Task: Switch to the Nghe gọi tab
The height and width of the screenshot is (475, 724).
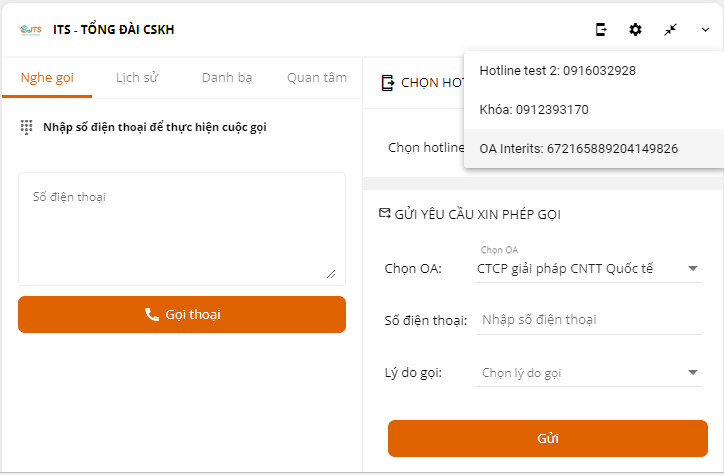Action: point(47,77)
